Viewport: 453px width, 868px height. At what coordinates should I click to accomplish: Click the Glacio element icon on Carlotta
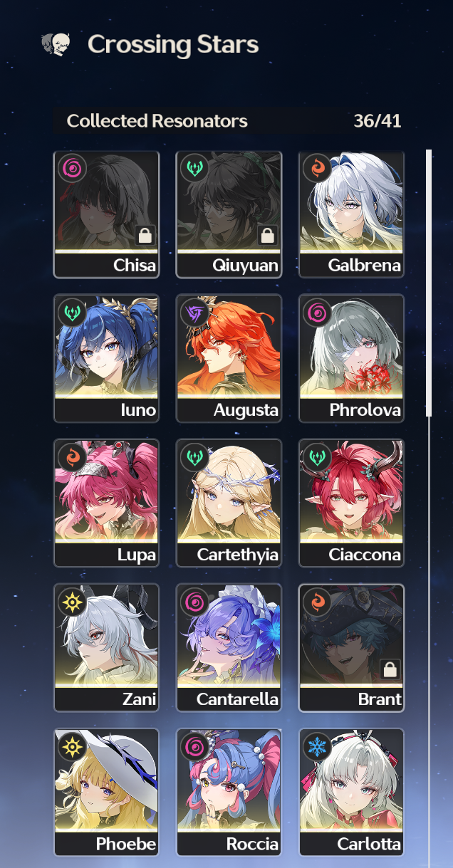(316, 746)
